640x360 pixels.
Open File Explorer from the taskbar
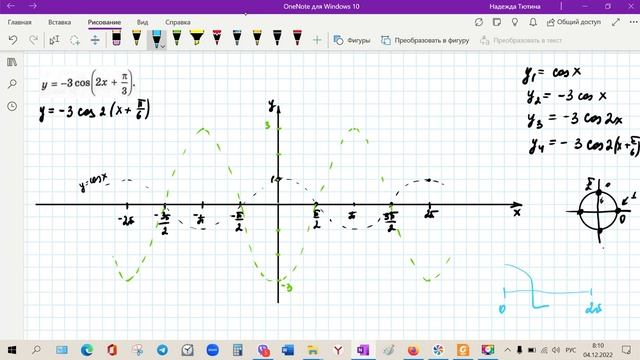click(313, 350)
